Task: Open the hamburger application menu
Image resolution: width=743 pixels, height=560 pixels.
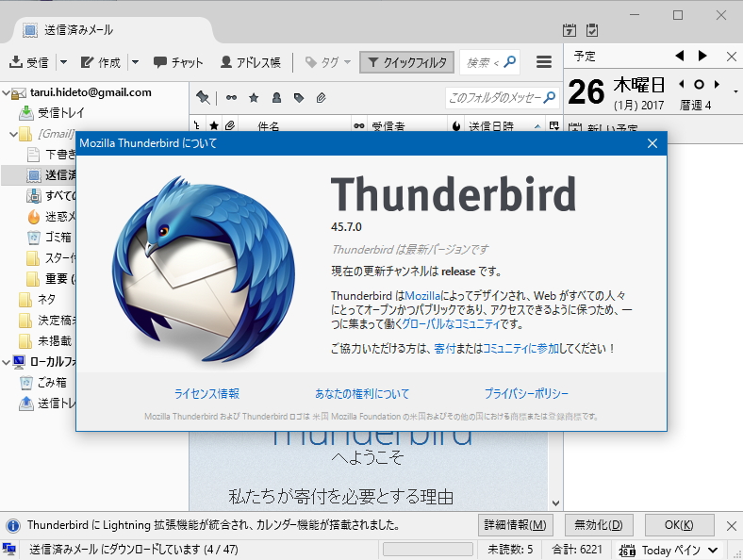Action: 543,62
